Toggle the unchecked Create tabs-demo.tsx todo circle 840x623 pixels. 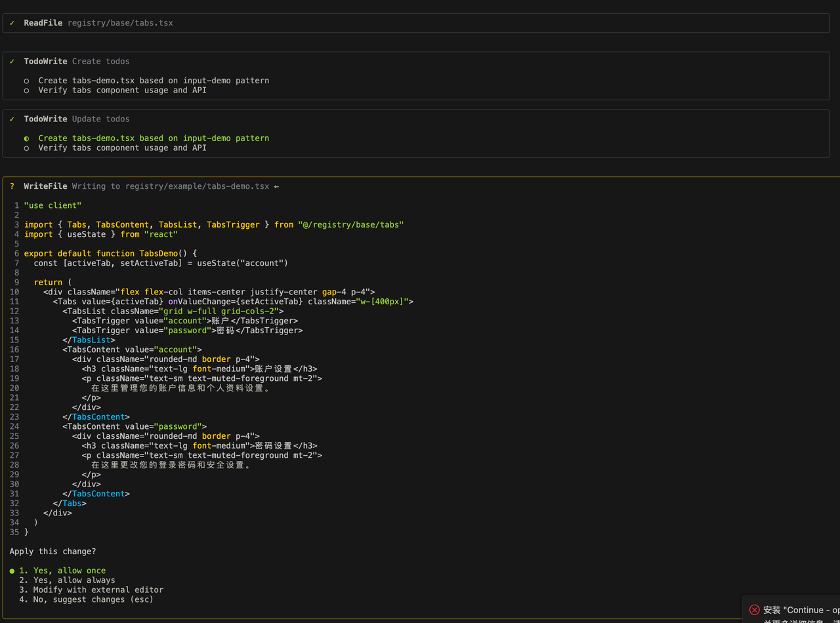click(26, 81)
